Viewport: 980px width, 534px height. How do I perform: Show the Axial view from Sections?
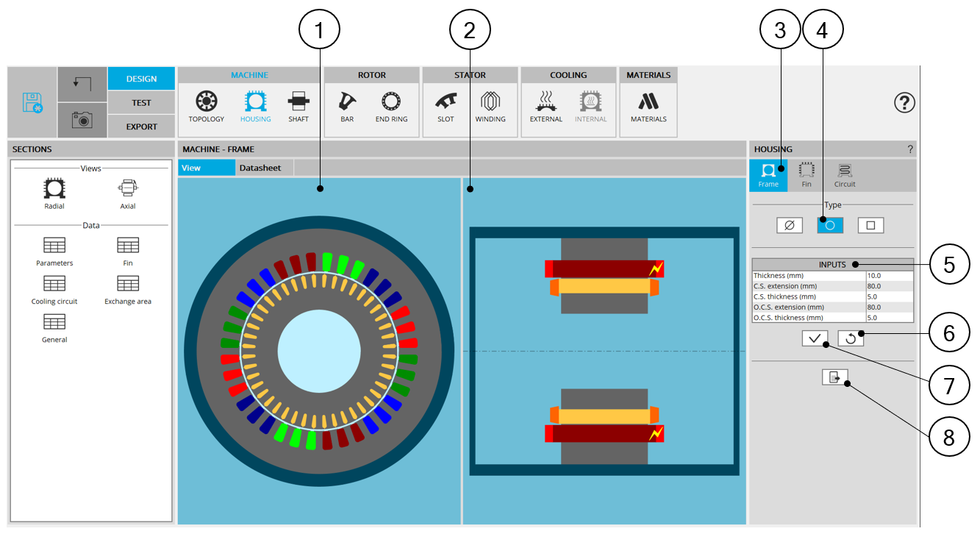tap(128, 194)
